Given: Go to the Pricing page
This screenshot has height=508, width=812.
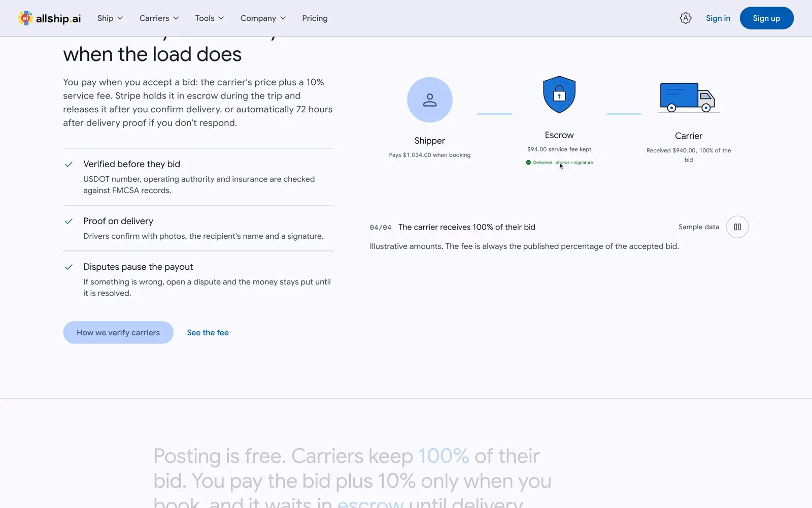Looking at the screenshot, I should (x=315, y=18).
